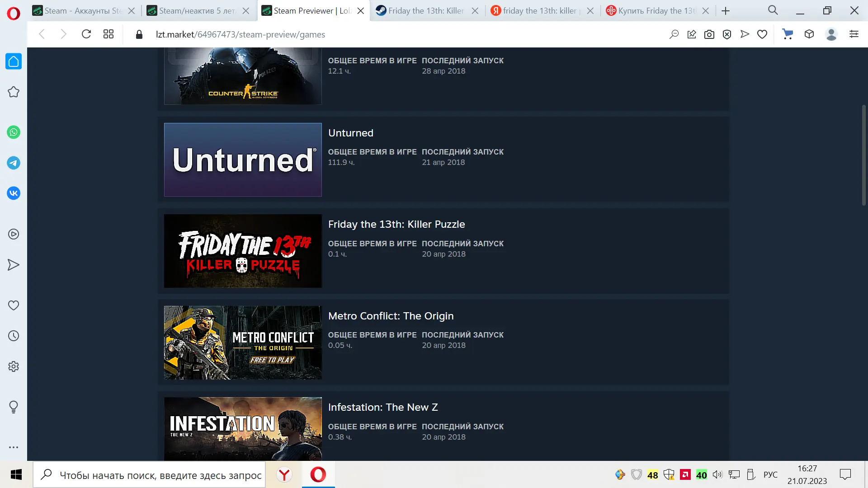Switch to the Steam/неактив 5 лет tab
This screenshot has width=868, height=488.
[198, 11]
